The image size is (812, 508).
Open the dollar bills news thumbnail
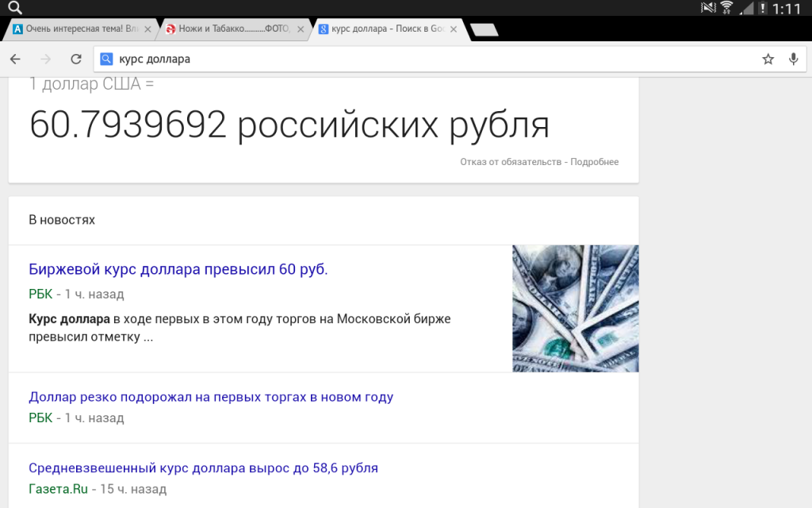[575, 308]
